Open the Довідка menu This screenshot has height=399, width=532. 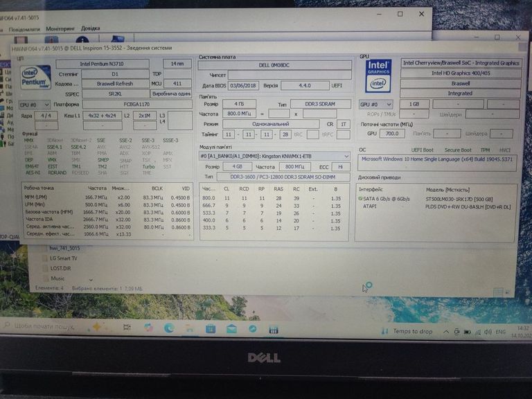point(90,28)
